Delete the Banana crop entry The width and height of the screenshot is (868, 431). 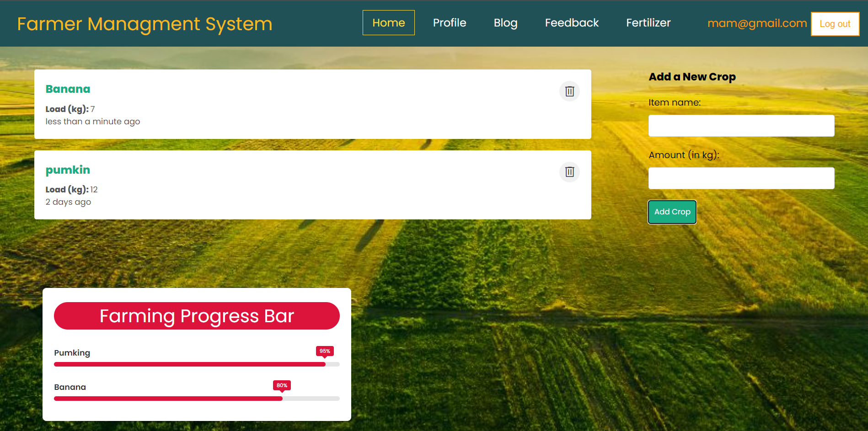tap(569, 91)
